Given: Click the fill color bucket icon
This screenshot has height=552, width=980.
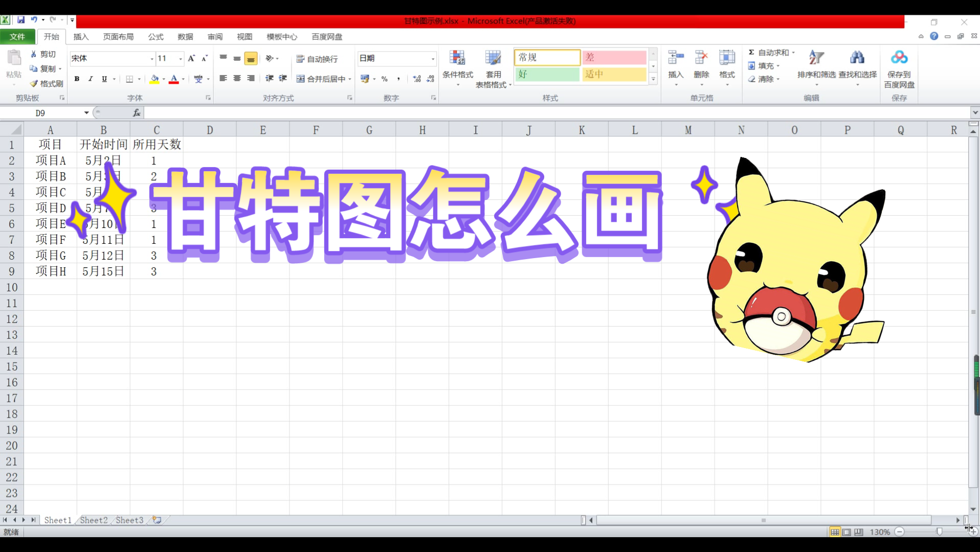Looking at the screenshot, I should (154, 79).
